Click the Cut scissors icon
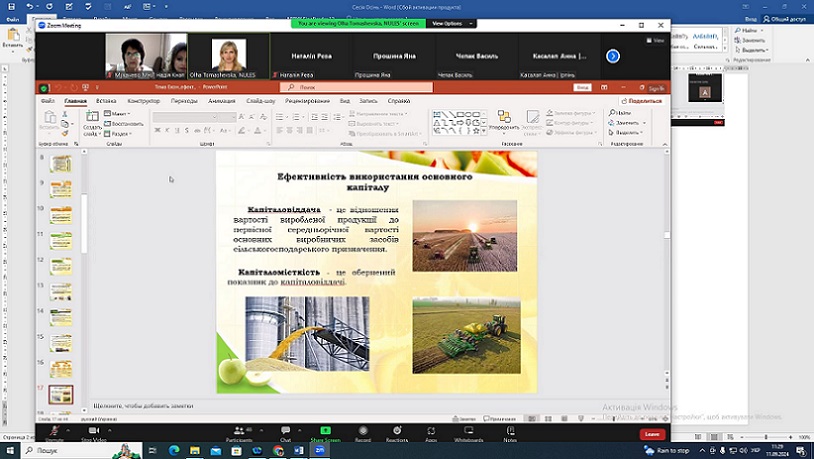The image size is (814, 459). tap(65, 114)
